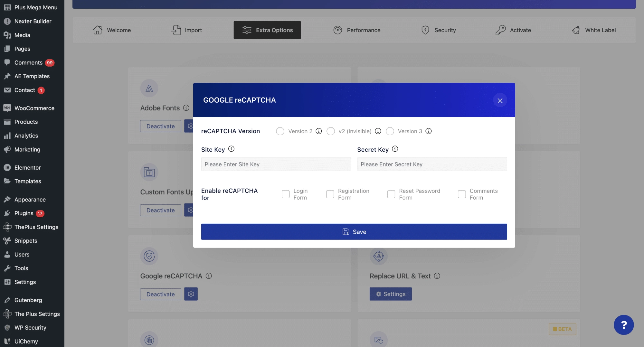Click the Site Key input field

tap(276, 164)
